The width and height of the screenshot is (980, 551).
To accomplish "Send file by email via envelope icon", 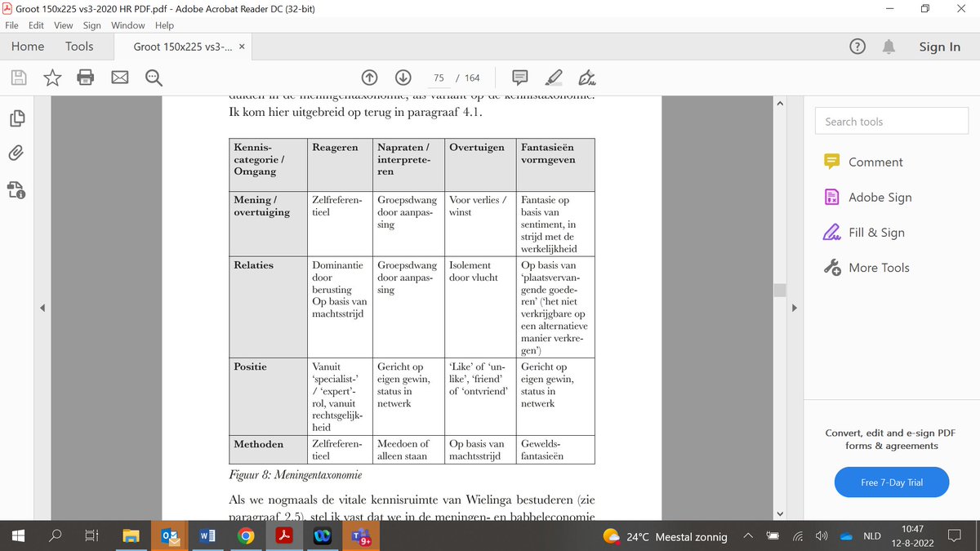I will (120, 78).
